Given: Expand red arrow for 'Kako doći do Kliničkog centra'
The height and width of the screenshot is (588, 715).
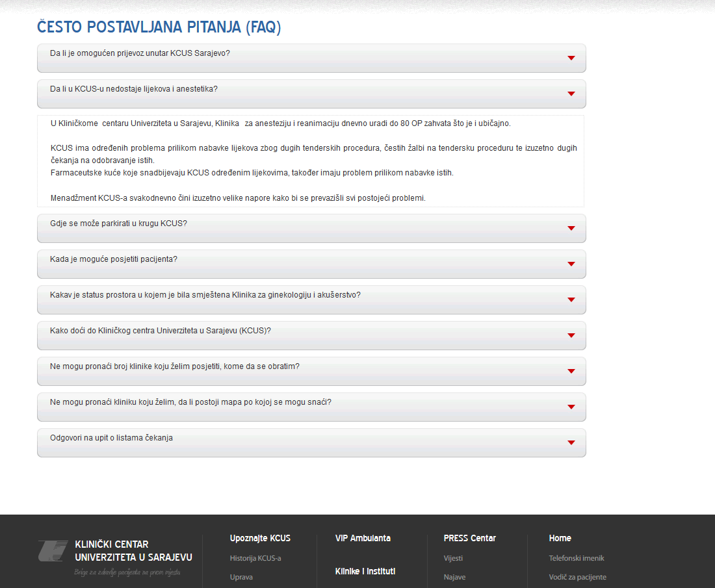Looking at the screenshot, I should (x=571, y=335).
